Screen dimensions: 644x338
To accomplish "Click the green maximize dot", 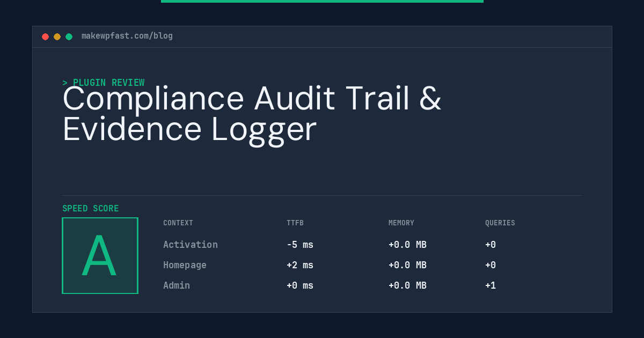I will (x=69, y=36).
